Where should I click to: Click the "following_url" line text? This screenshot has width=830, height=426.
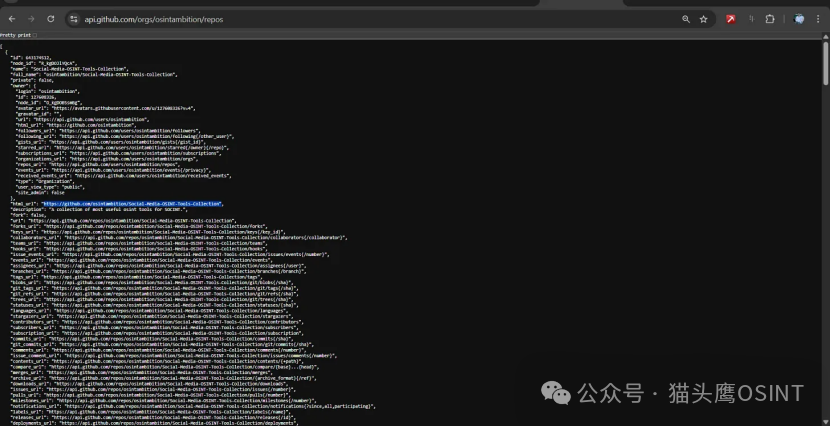pos(125,137)
